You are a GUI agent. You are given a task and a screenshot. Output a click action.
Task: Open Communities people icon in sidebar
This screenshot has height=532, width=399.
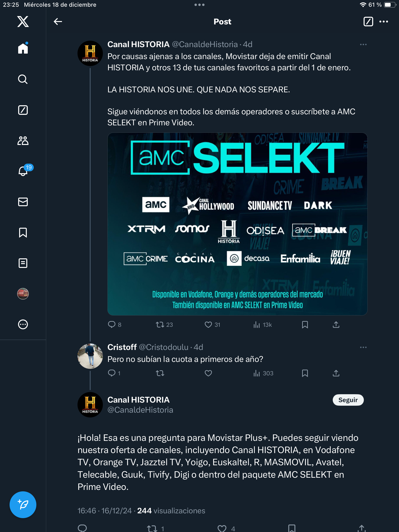tap(23, 141)
